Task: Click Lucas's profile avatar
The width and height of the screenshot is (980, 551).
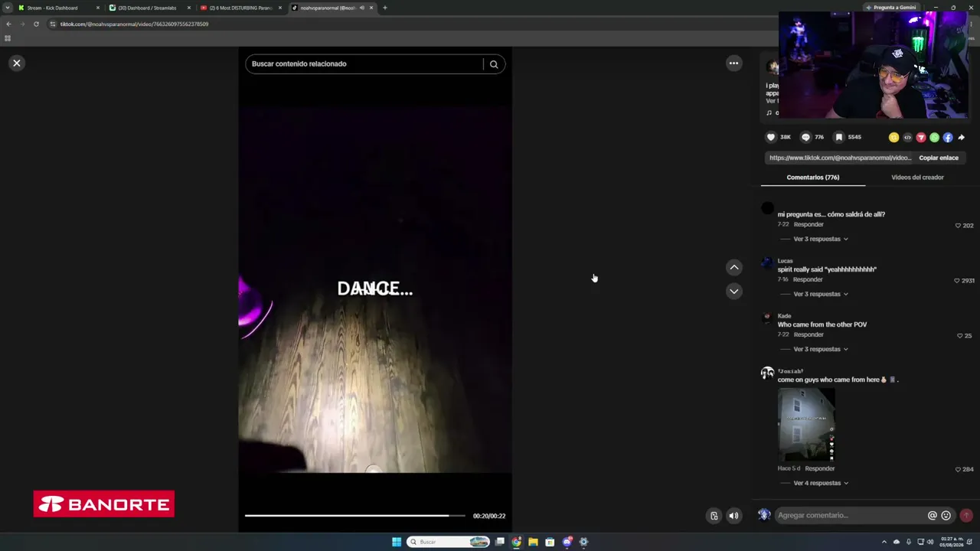Action: tap(767, 263)
